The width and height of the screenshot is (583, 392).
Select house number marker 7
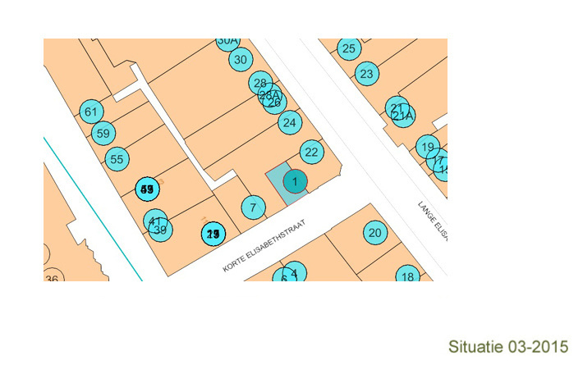click(x=254, y=207)
